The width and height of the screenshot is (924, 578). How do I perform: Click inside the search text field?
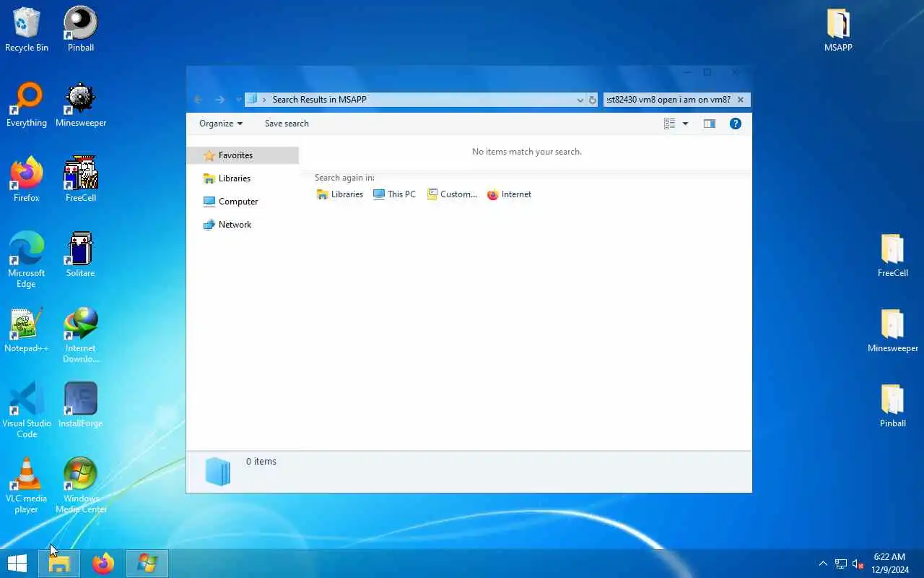coord(668,100)
